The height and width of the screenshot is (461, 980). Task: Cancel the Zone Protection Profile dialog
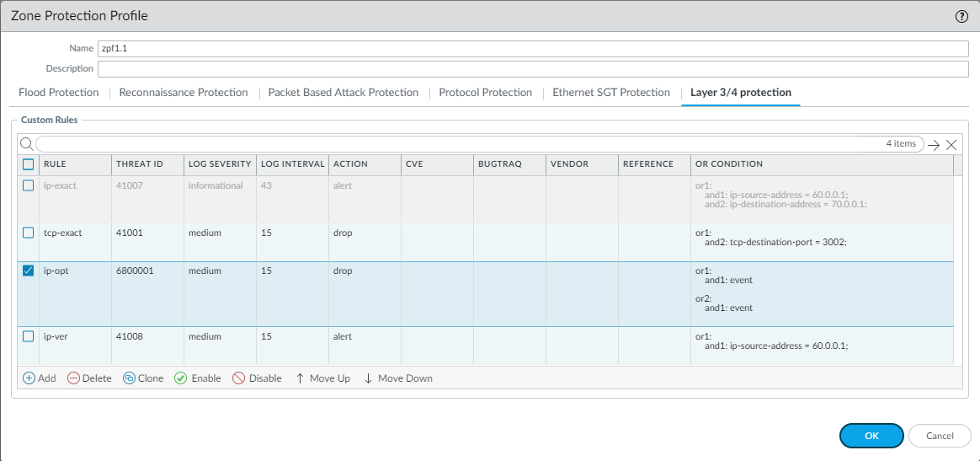pos(940,436)
